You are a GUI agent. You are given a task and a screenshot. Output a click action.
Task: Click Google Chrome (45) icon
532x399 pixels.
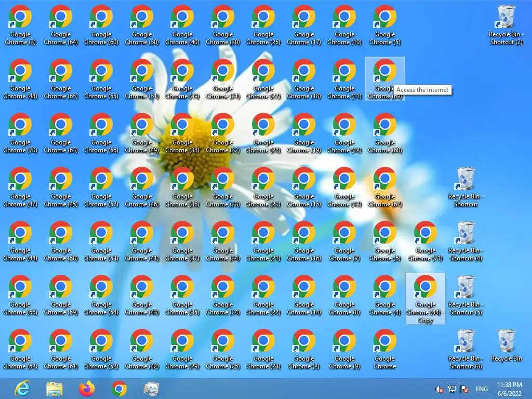click(x=61, y=187)
